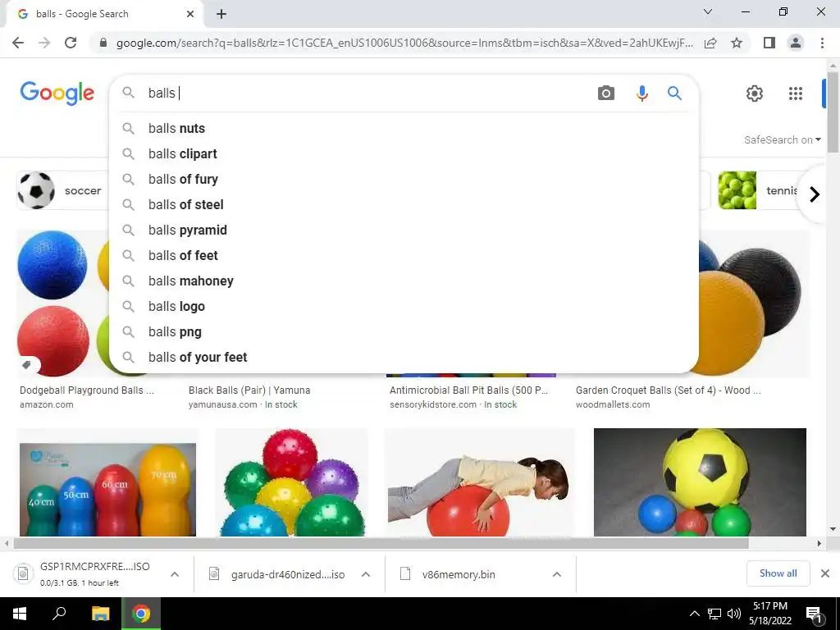Expand options for GSP1RMCPRXFRE ISO download
This screenshot has height=630, width=840.
point(174,574)
